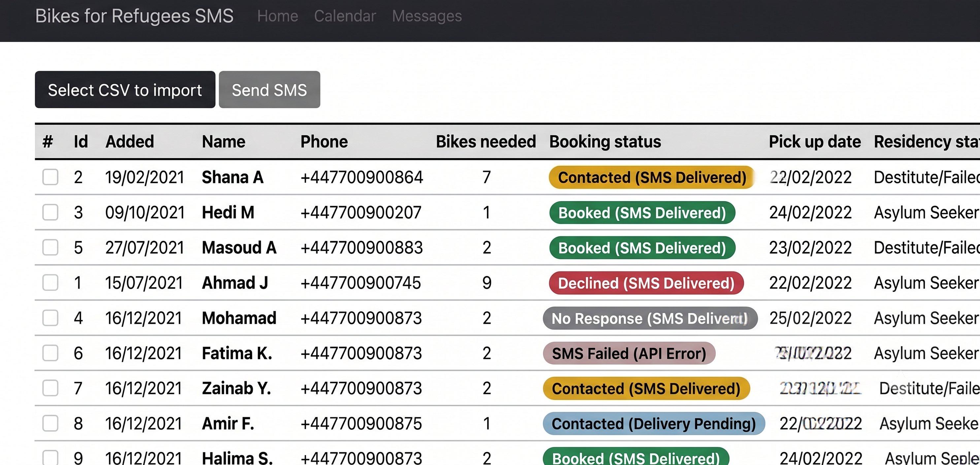Click Hedi M's Booked (SMS Delivered) badge

click(x=642, y=212)
